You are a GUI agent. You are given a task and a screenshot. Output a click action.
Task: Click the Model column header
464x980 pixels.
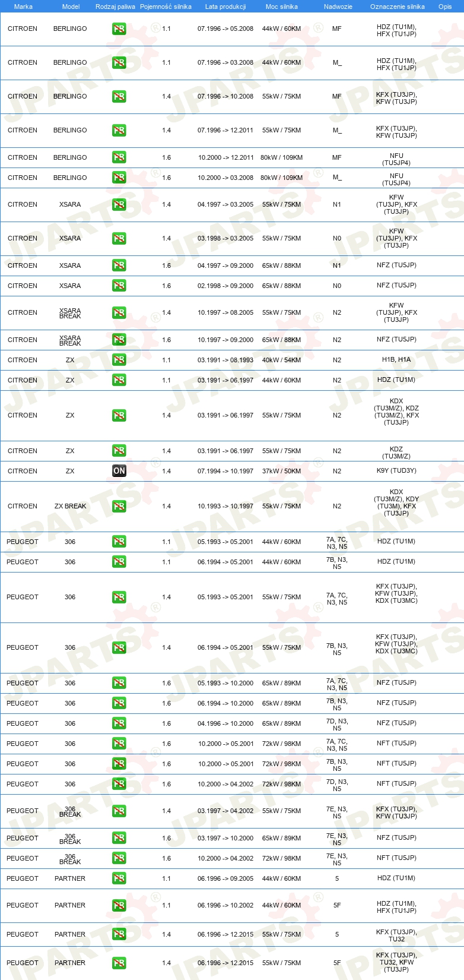[x=71, y=7]
